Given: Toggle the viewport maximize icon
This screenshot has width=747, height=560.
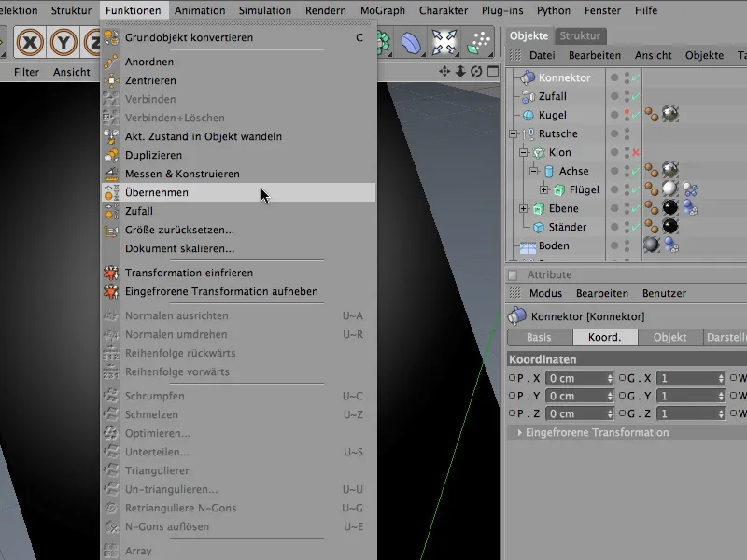Looking at the screenshot, I should [x=493, y=72].
